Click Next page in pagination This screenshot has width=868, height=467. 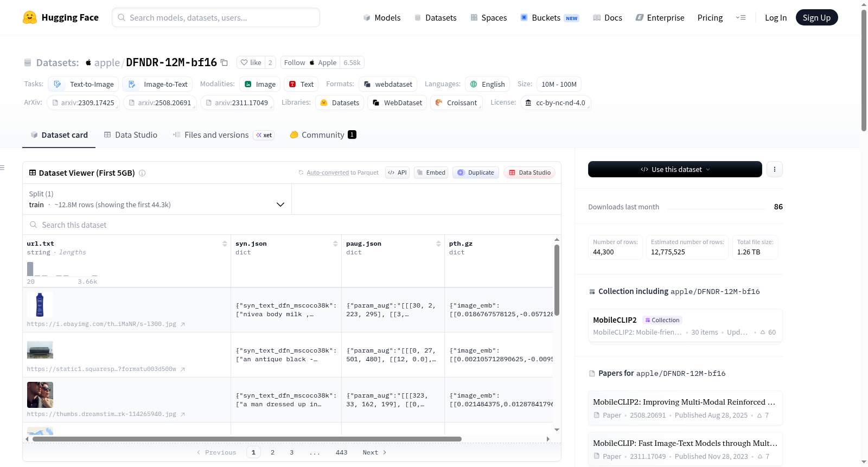[374, 452]
